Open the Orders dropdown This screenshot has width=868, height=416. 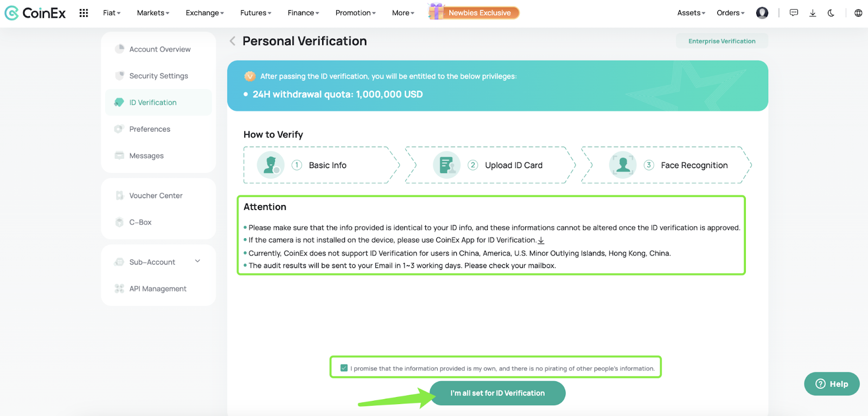point(730,13)
